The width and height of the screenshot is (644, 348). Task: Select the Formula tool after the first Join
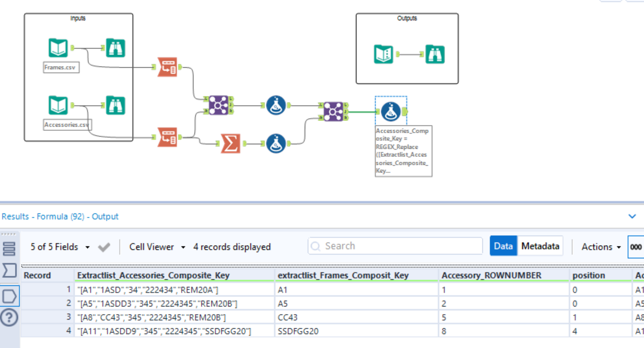pos(276,105)
